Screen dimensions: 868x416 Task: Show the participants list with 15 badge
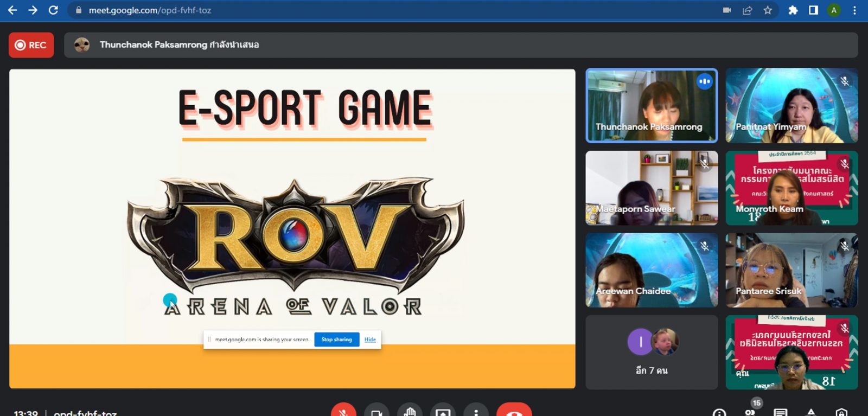tap(751, 411)
